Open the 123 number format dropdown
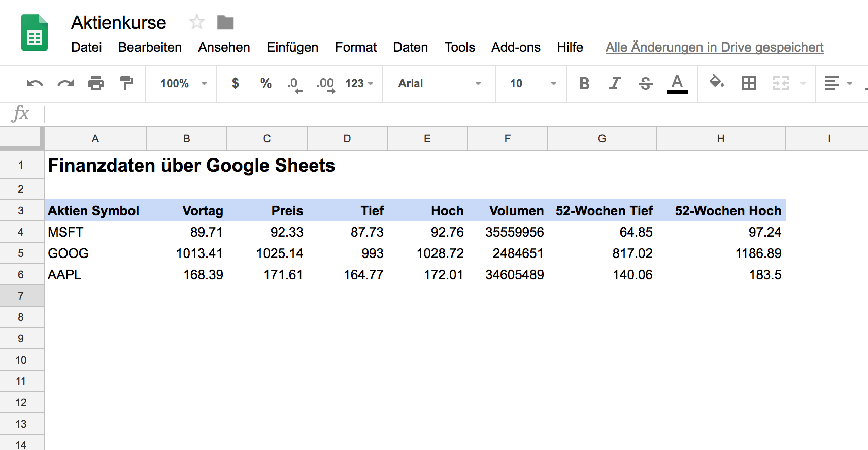Image resolution: width=868 pixels, height=450 pixels. tap(359, 83)
